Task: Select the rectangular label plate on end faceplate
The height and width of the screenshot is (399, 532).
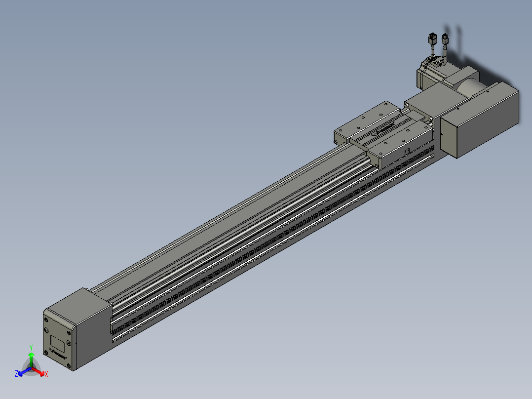Action: [x=58, y=343]
